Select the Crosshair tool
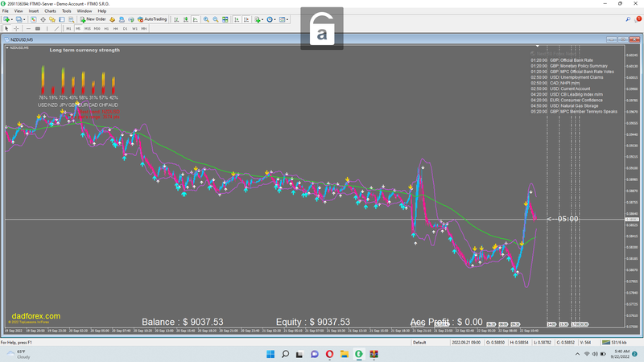This screenshot has width=644, height=362. (16, 28)
